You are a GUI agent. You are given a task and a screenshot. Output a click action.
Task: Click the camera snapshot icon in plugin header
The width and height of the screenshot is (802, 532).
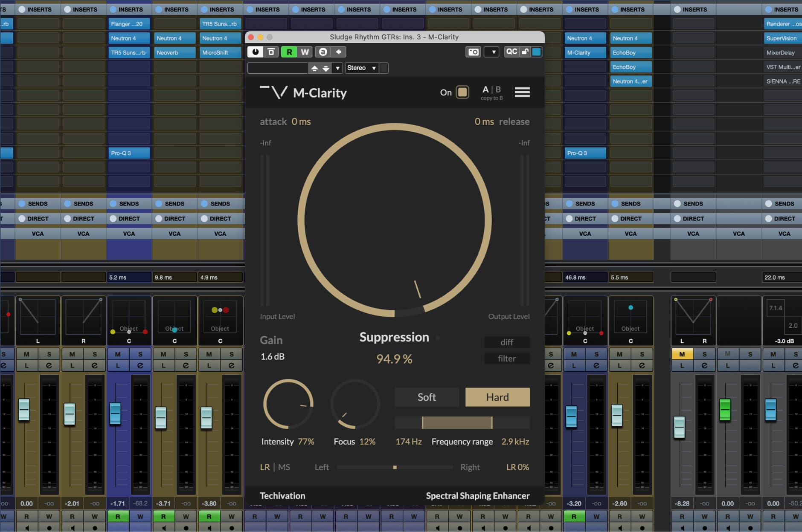(x=473, y=52)
